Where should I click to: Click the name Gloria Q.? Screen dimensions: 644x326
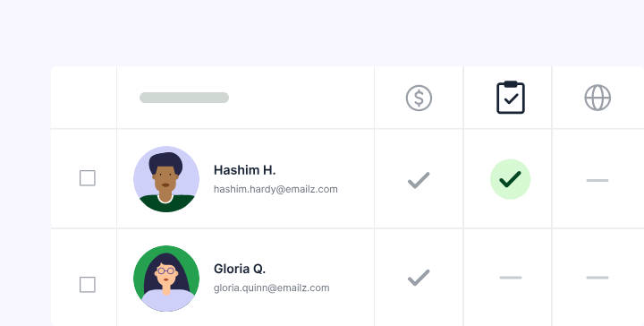pyautogui.click(x=240, y=269)
